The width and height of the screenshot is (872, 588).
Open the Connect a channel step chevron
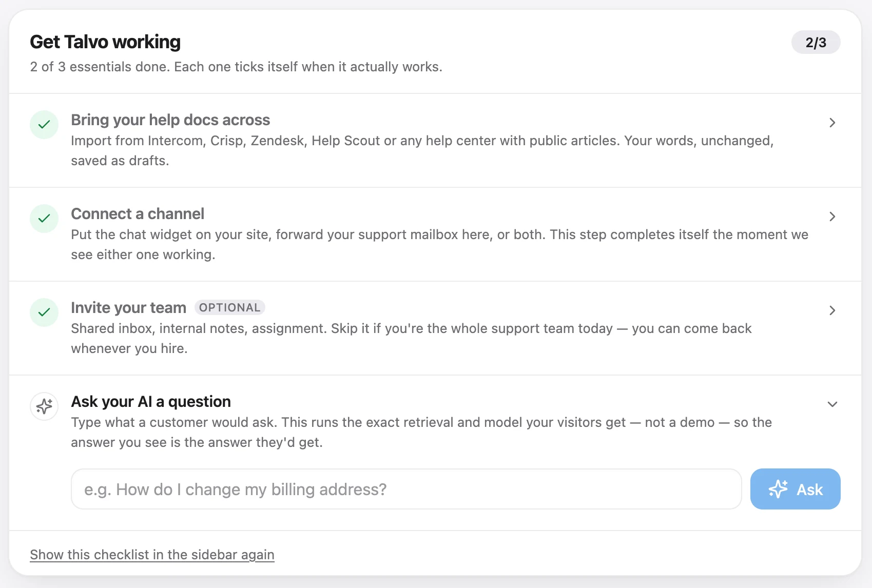click(x=832, y=217)
